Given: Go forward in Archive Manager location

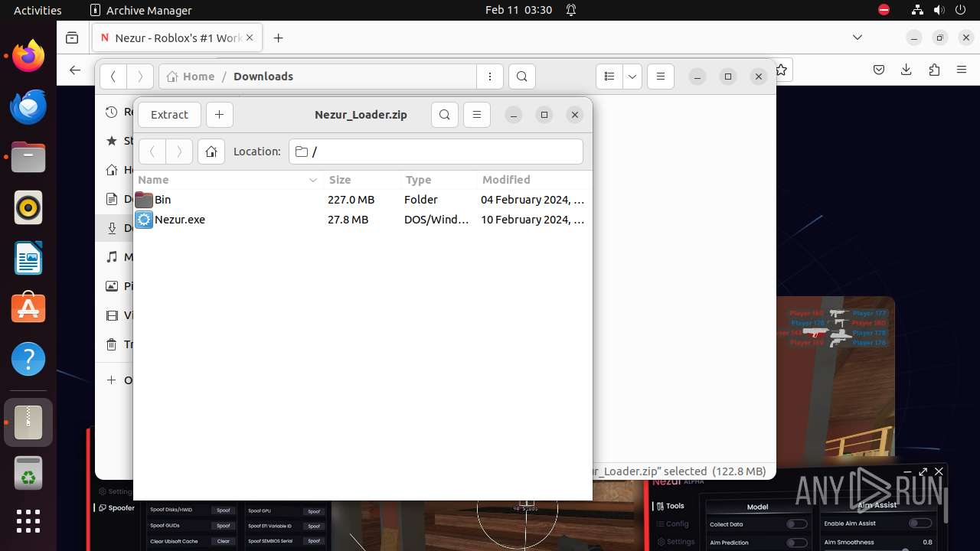Looking at the screenshot, I should click(x=179, y=152).
